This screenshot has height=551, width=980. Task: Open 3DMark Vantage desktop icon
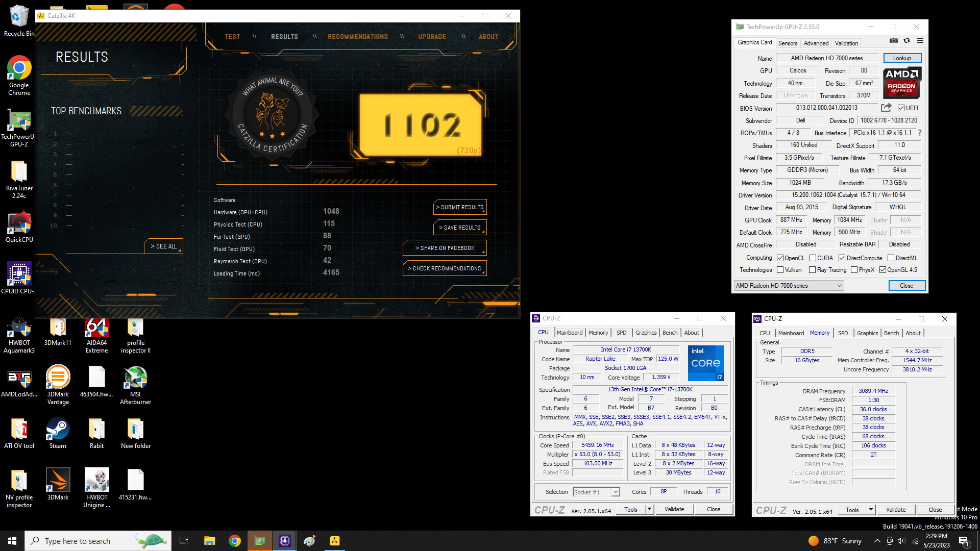[x=58, y=386]
